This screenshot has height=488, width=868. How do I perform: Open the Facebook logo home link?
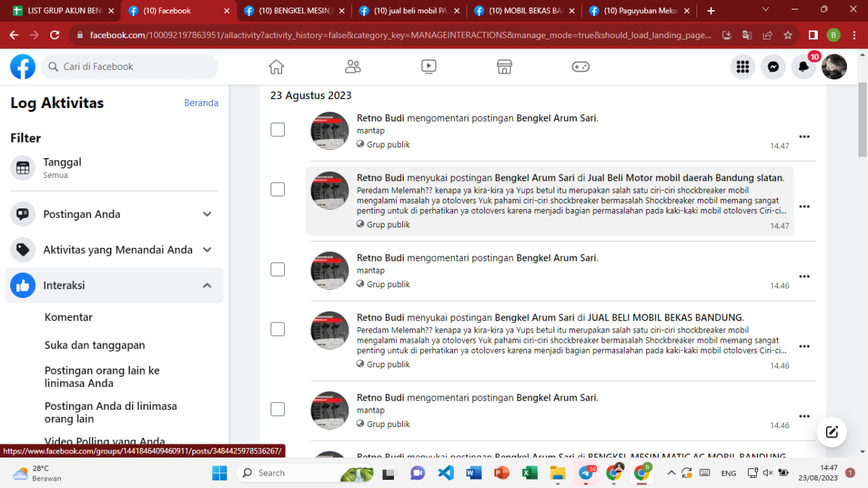(22, 67)
